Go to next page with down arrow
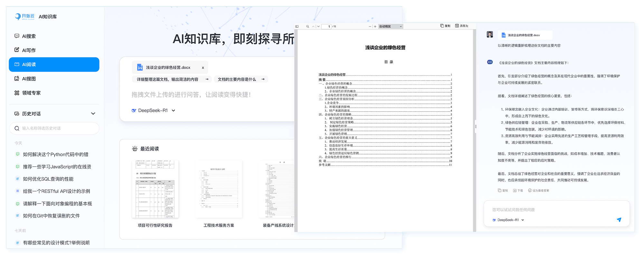Image resolution: width=644 pixels, height=258 pixels. tap(318, 26)
